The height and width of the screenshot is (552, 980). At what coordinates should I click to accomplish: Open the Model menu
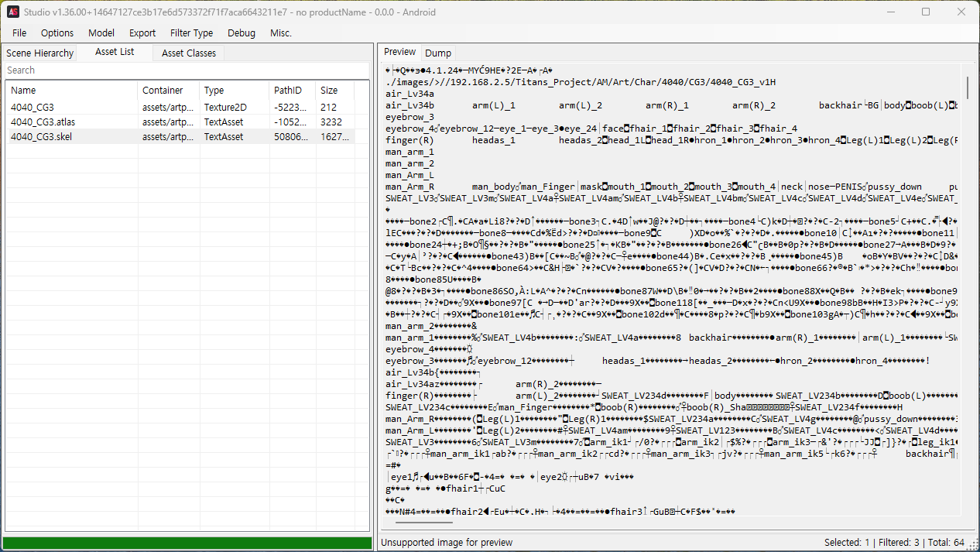pyautogui.click(x=101, y=33)
